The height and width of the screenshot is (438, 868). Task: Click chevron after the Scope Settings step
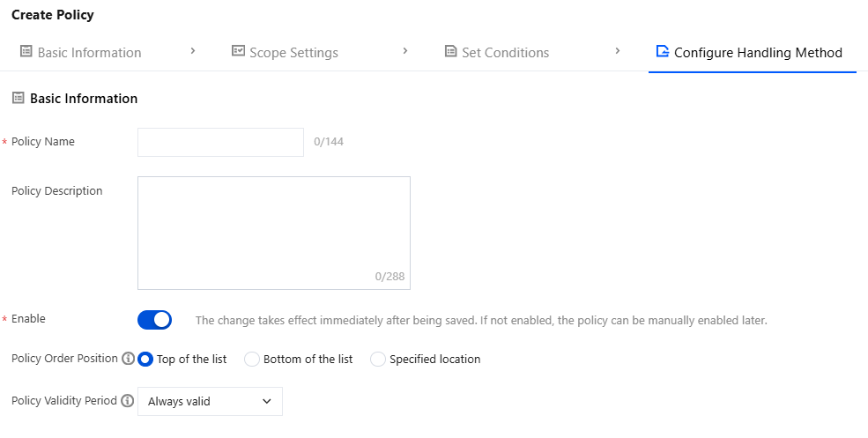(405, 51)
